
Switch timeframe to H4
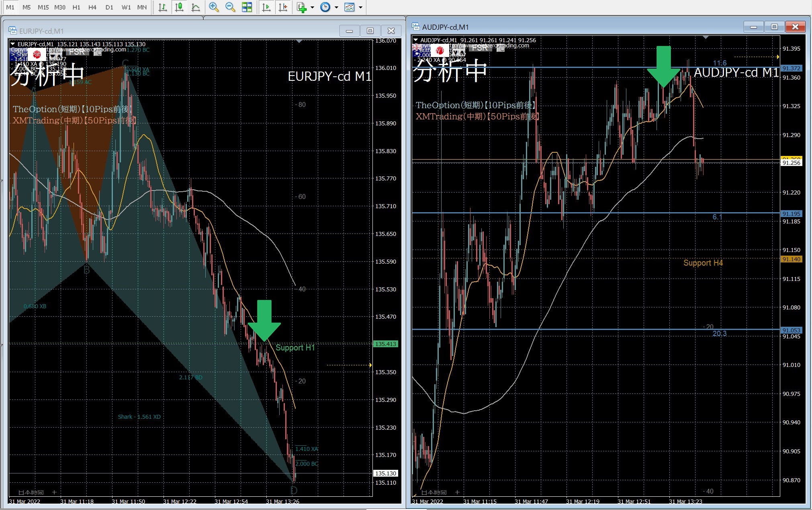coord(92,7)
